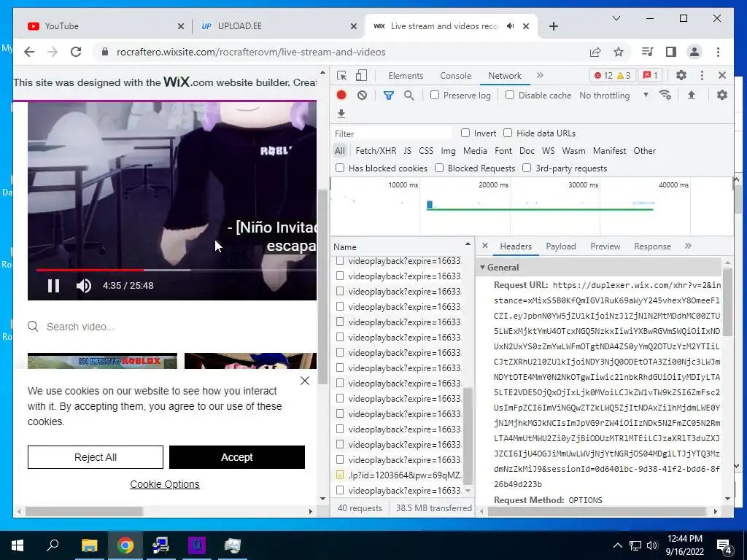This screenshot has width=747, height=560.
Task: Mute the video player volume
Action: tap(83, 286)
